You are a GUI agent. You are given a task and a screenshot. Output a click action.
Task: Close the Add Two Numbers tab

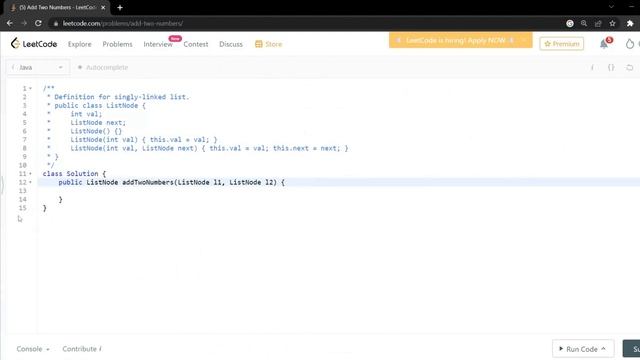click(x=103, y=7)
